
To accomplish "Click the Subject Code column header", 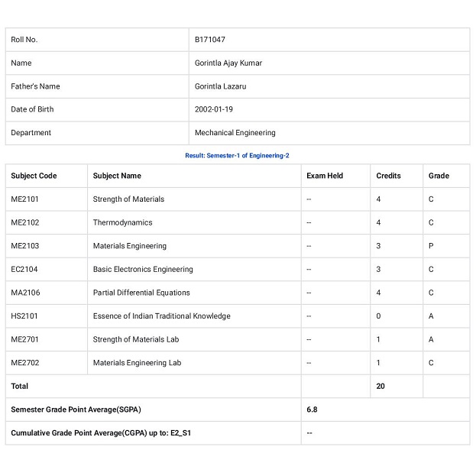I will tap(34, 176).
